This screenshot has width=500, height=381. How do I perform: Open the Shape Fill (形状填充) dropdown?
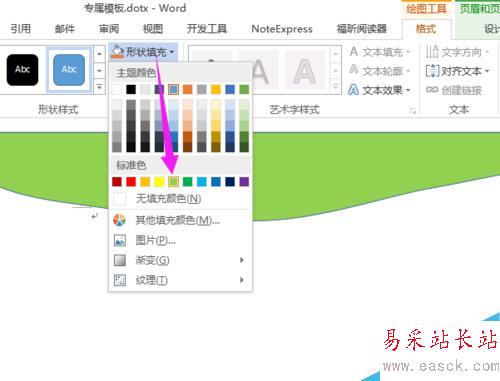143,52
